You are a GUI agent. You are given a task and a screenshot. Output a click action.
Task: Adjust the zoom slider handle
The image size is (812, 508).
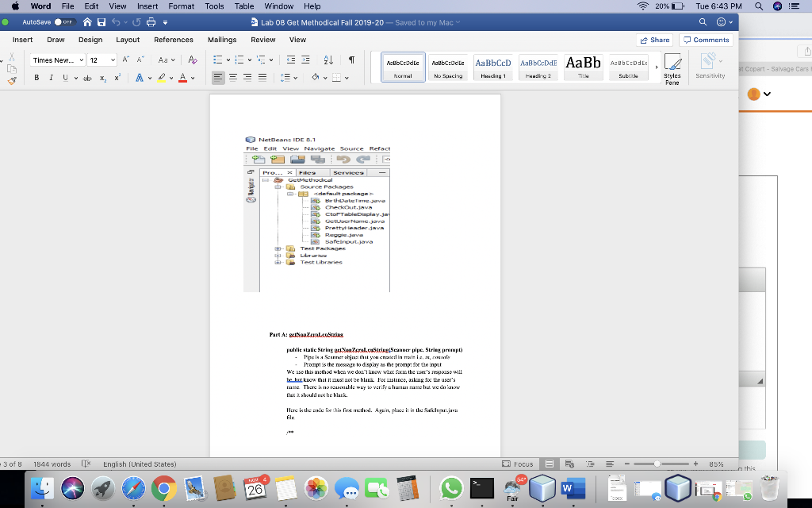[x=657, y=464]
